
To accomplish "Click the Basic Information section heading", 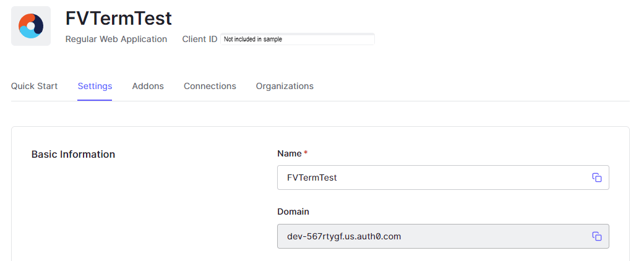I will click(x=73, y=154).
